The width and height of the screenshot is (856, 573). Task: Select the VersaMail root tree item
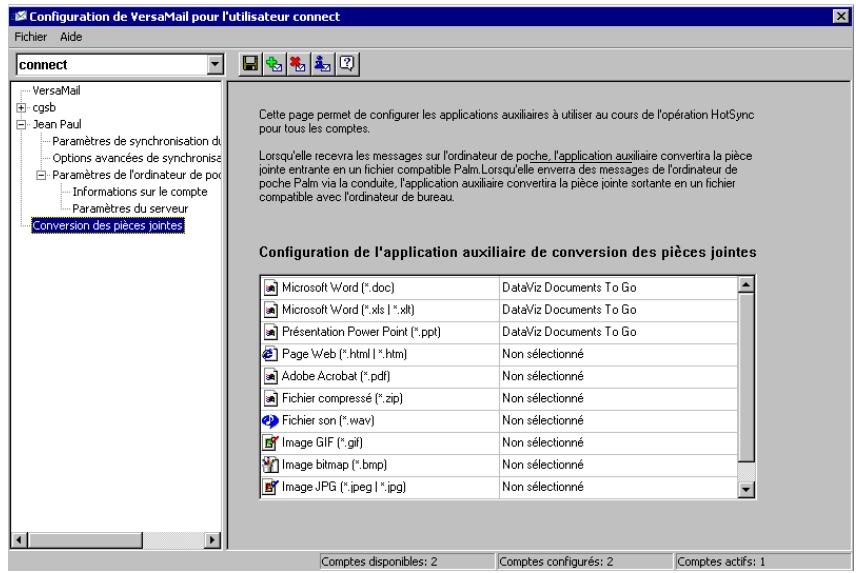coord(56,91)
